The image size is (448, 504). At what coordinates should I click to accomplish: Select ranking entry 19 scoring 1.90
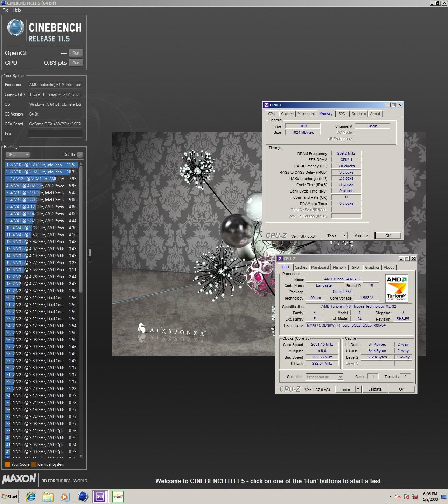click(41, 291)
